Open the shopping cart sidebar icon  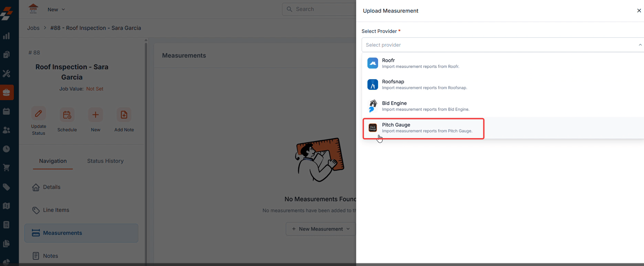6,168
